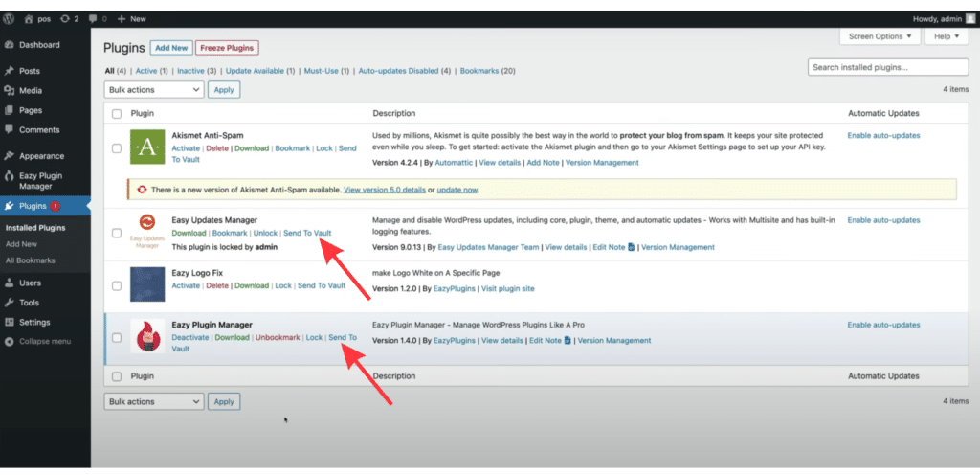Click note icon beside Eazy Plugin Manager Edit Note
The height and width of the screenshot is (475, 980).
(568, 341)
